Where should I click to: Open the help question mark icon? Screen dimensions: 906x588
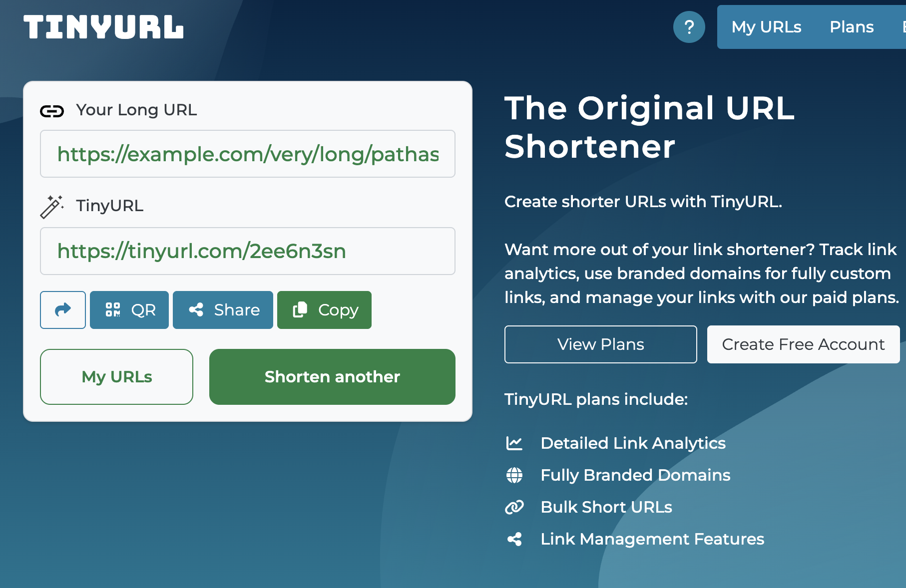coord(689,27)
